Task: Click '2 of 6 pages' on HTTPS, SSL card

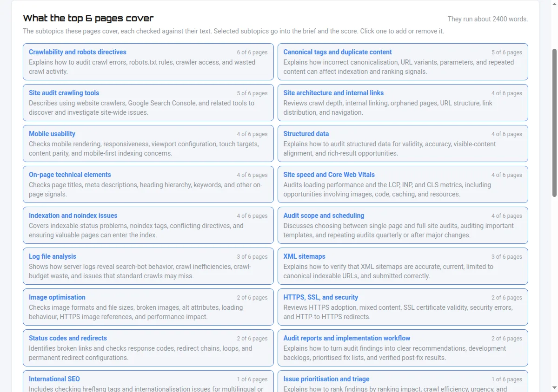Action: (507, 298)
